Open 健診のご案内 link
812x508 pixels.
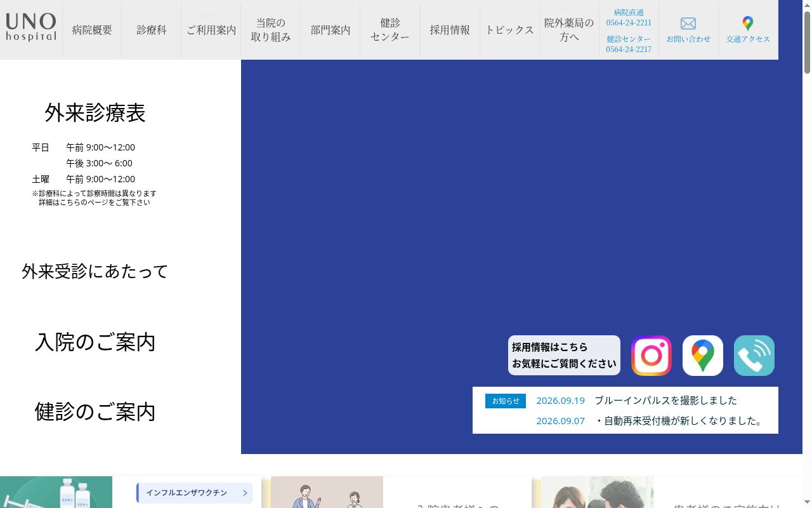coord(95,411)
